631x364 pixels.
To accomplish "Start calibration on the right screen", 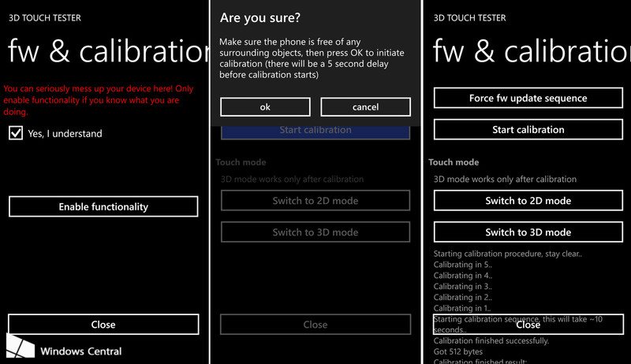I will [x=528, y=130].
